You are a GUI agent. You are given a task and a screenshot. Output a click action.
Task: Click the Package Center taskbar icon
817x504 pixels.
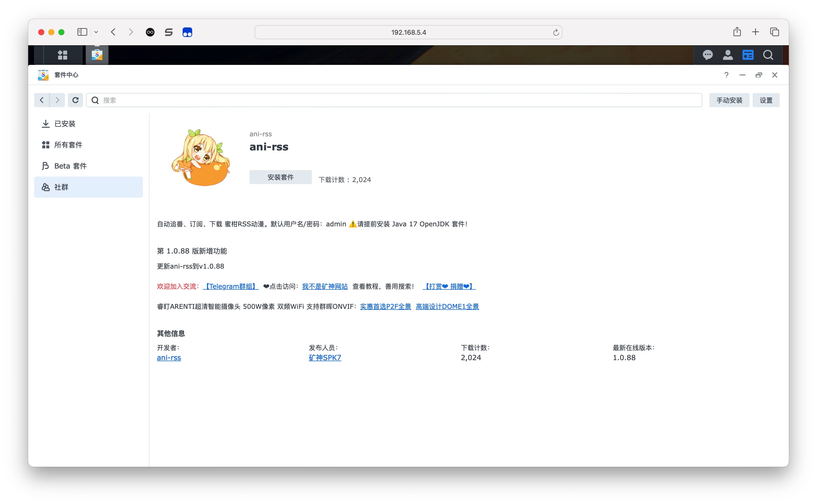97,55
